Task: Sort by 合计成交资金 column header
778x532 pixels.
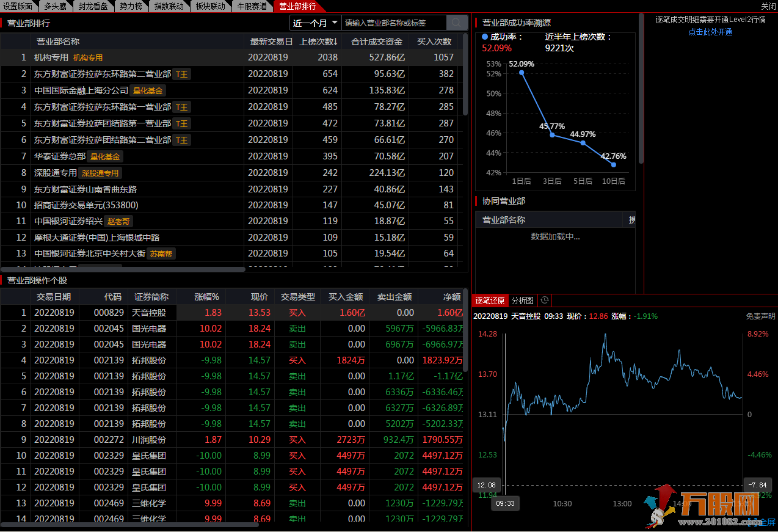Action: point(377,42)
